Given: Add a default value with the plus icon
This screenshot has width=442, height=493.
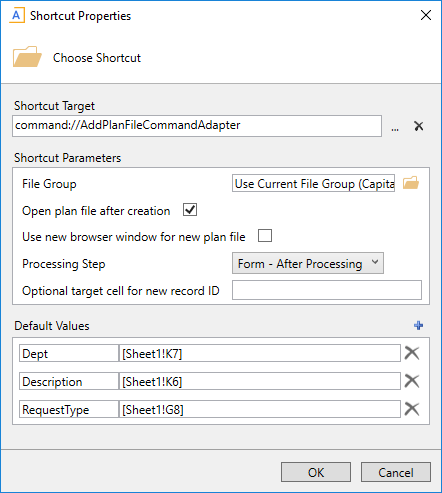Looking at the screenshot, I should pyautogui.click(x=418, y=325).
